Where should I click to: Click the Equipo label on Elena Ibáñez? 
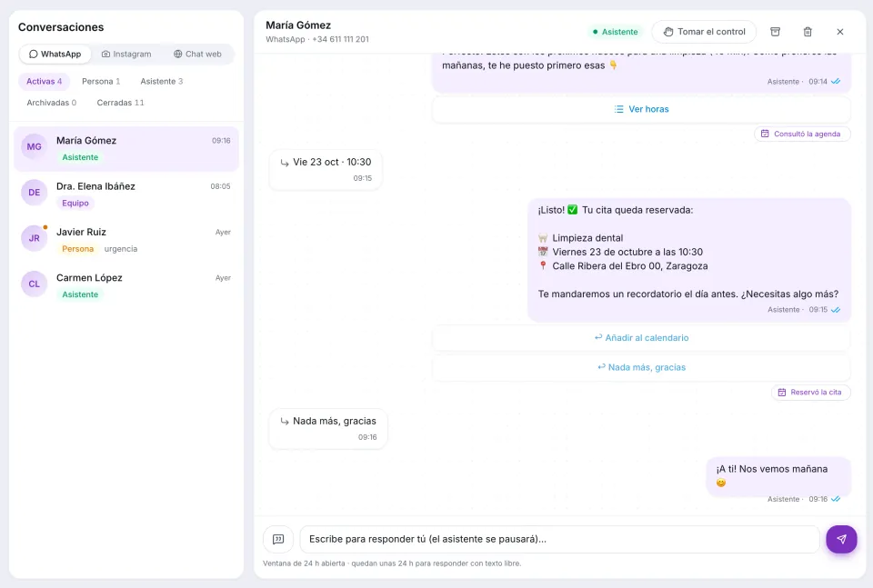pyautogui.click(x=75, y=203)
